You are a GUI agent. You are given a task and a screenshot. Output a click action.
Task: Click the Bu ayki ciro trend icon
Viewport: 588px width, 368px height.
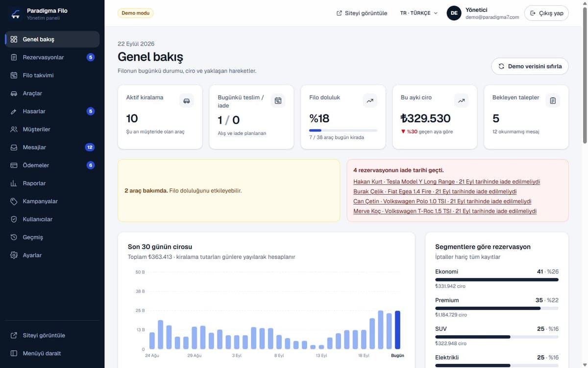(x=461, y=101)
